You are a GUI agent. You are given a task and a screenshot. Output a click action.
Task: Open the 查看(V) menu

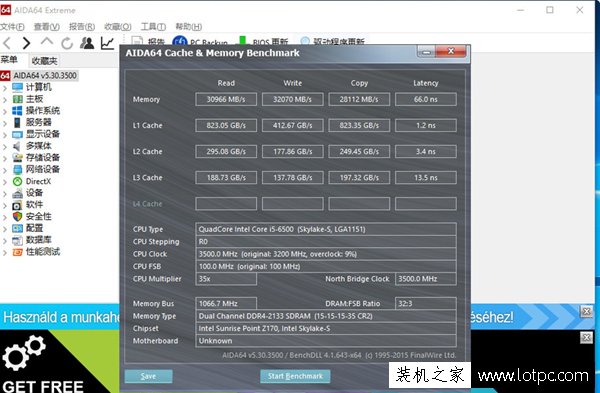pyautogui.click(x=47, y=27)
